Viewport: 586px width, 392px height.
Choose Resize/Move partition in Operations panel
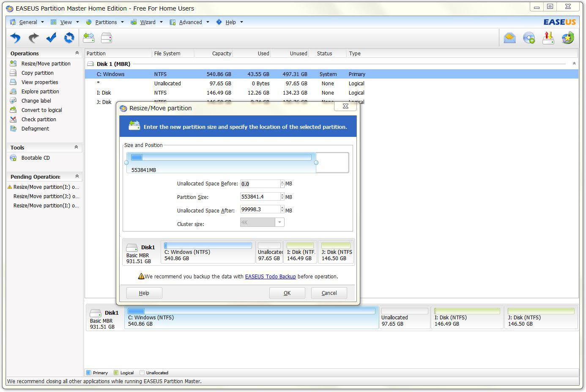pyautogui.click(x=46, y=64)
